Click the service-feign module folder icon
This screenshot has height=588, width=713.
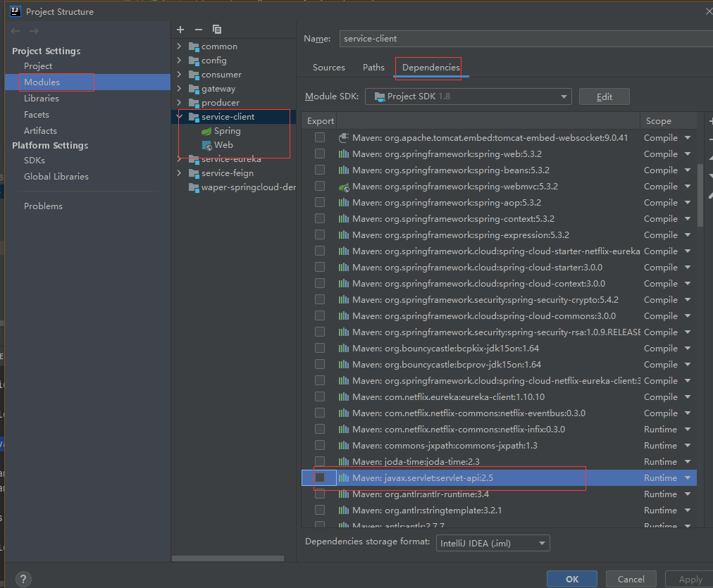pyautogui.click(x=194, y=173)
